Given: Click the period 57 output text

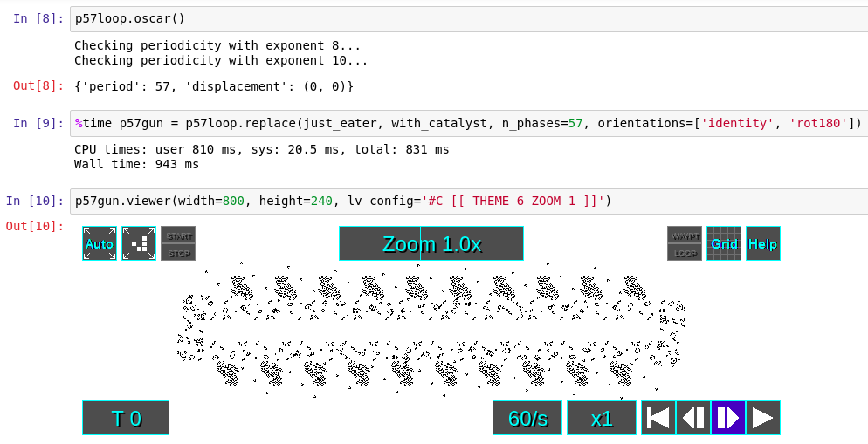Looking at the screenshot, I should click(x=214, y=86).
